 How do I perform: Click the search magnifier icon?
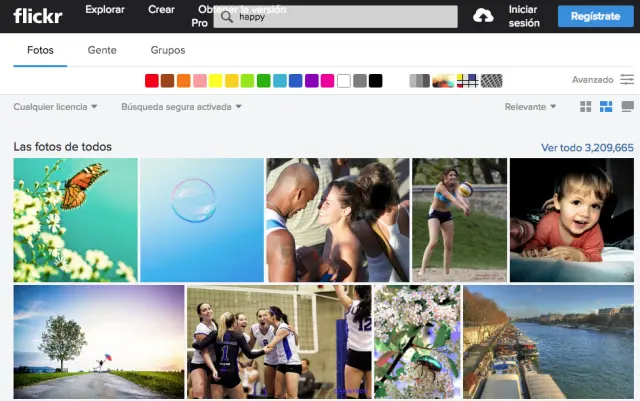pyautogui.click(x=227, y=17)
